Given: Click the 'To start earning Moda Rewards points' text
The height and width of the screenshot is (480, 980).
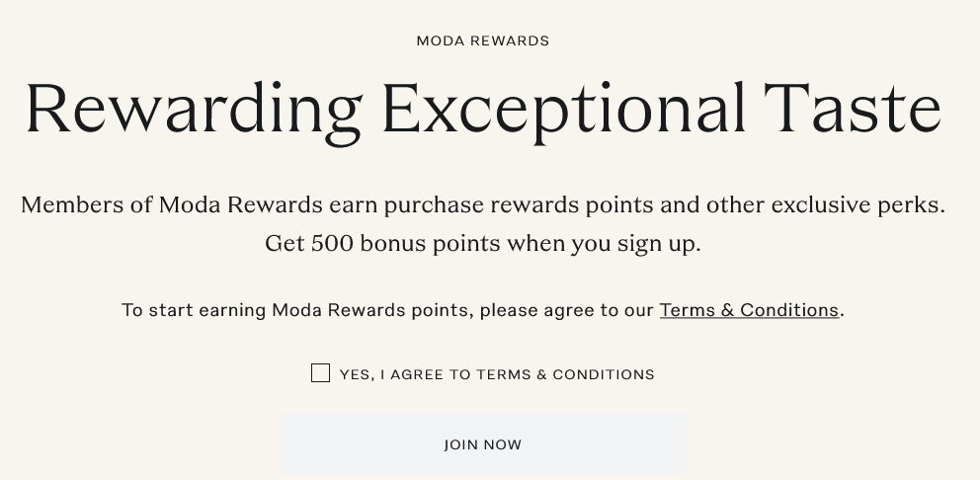Looking at the screenshot, I should 296,310.
